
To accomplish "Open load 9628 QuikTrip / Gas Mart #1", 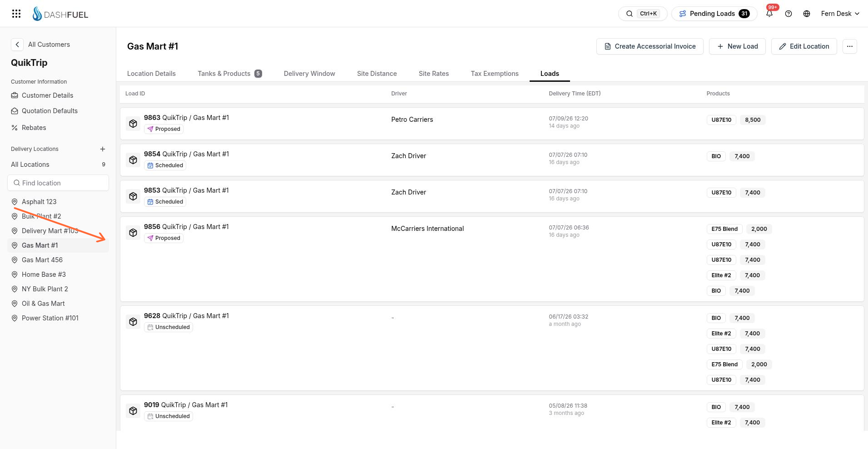I will point(186,316).
